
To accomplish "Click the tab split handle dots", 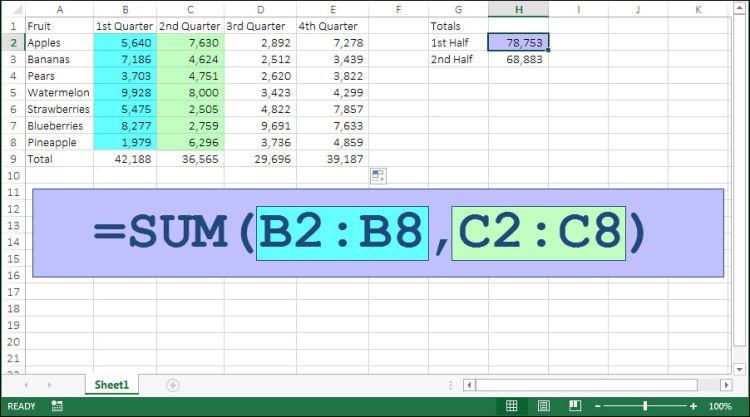I will [450, 385].
